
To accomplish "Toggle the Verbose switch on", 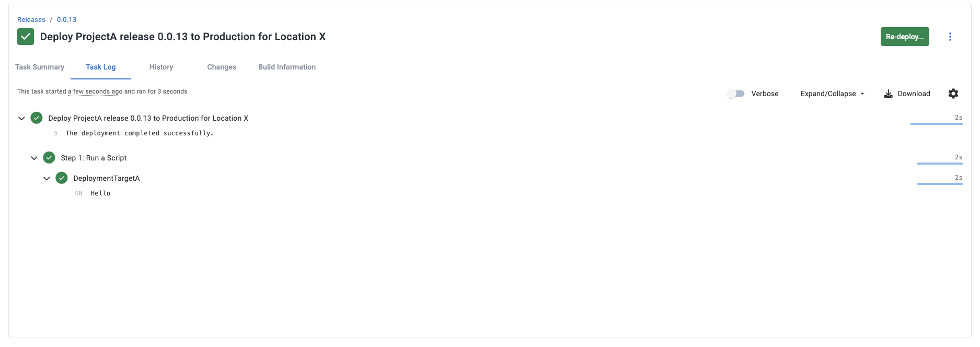I will point(736,94).
